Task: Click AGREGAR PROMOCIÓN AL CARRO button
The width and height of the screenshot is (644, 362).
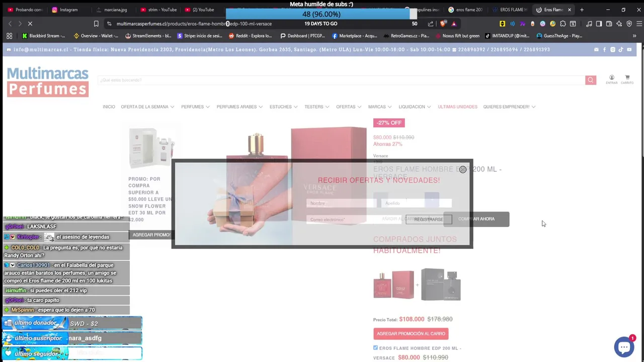Action: 411,333
